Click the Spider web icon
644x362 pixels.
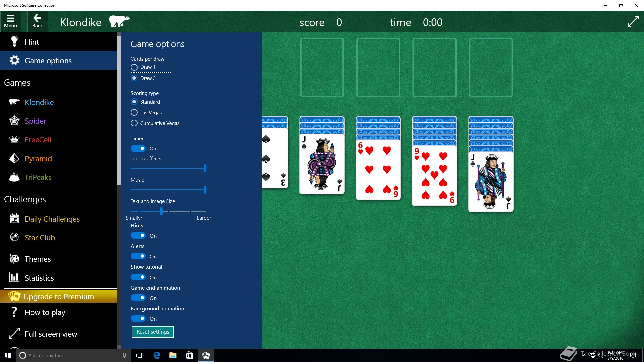(14, 121)
